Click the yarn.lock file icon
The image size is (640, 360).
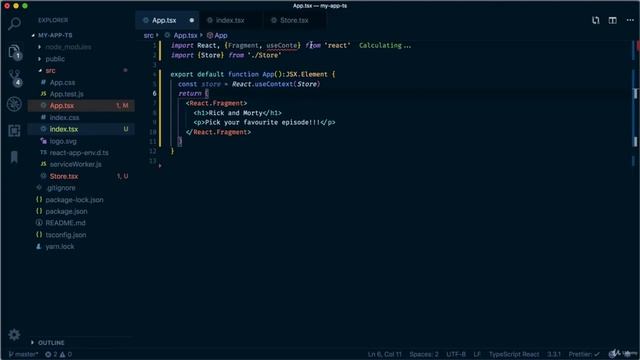pyautogui.click(x=39, y=247)
